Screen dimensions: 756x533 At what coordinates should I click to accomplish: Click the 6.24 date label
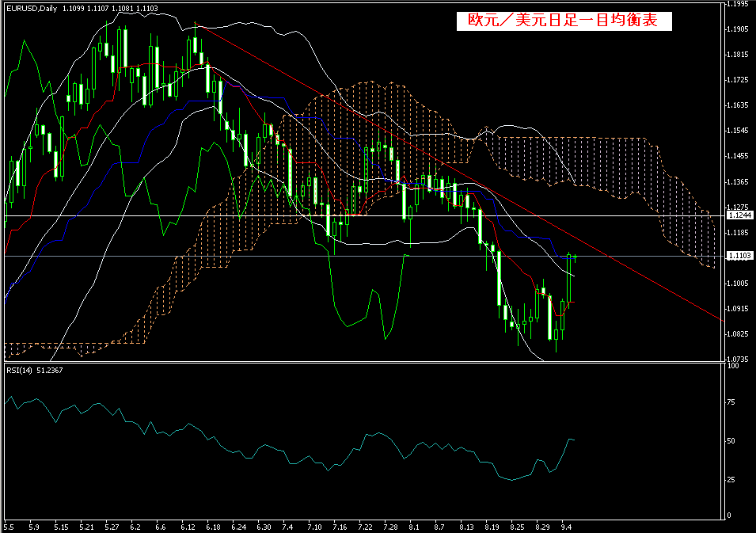[238, 527]
